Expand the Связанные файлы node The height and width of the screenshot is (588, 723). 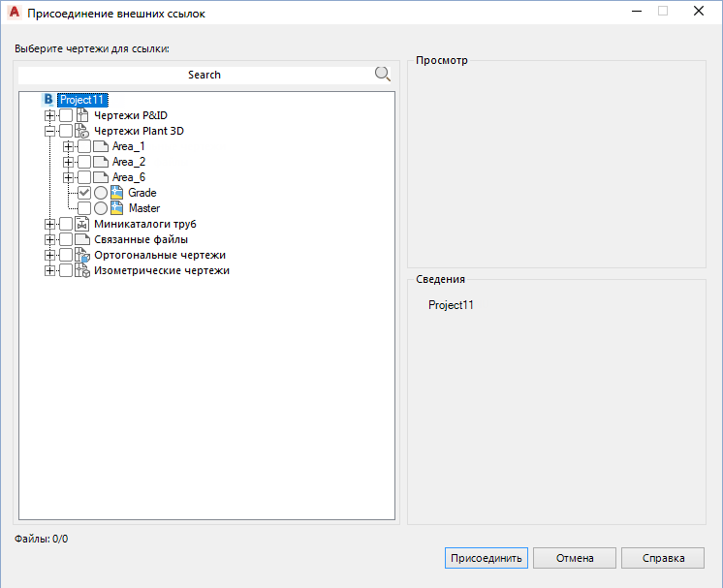tap(49, 239)
